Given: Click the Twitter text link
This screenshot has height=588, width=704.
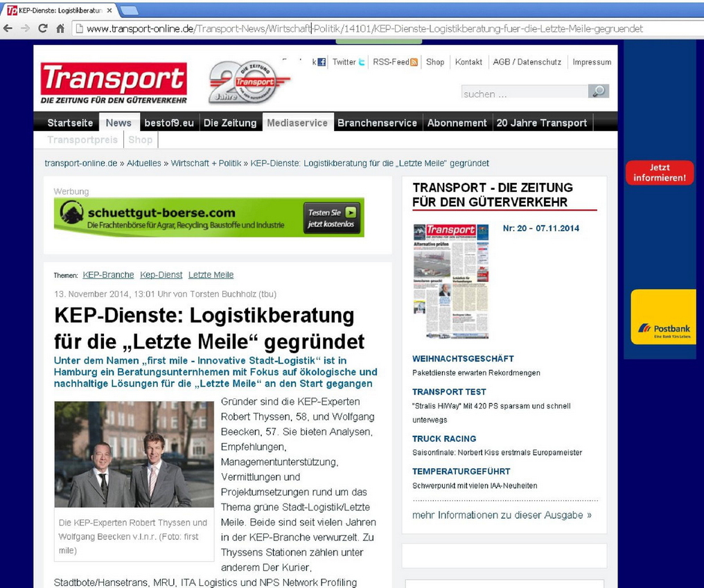Looking at the screenshot, I should pyautogui.click(x=344, y=62).
